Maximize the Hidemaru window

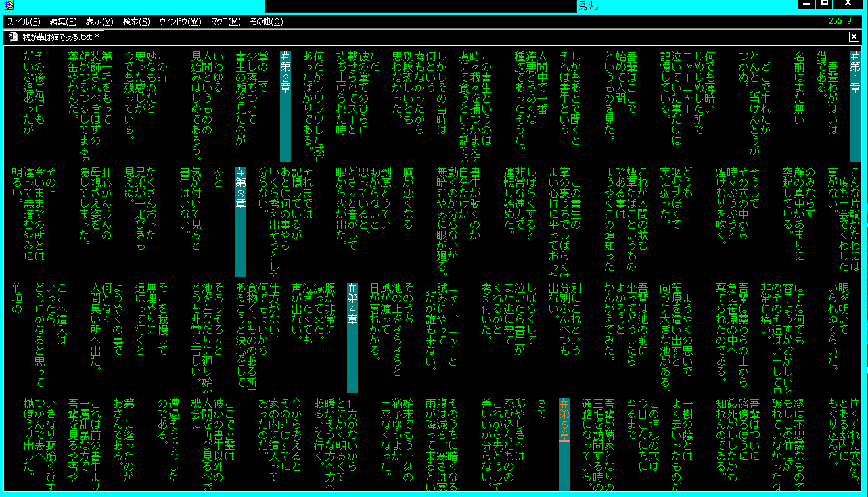(x=825, y=5)
